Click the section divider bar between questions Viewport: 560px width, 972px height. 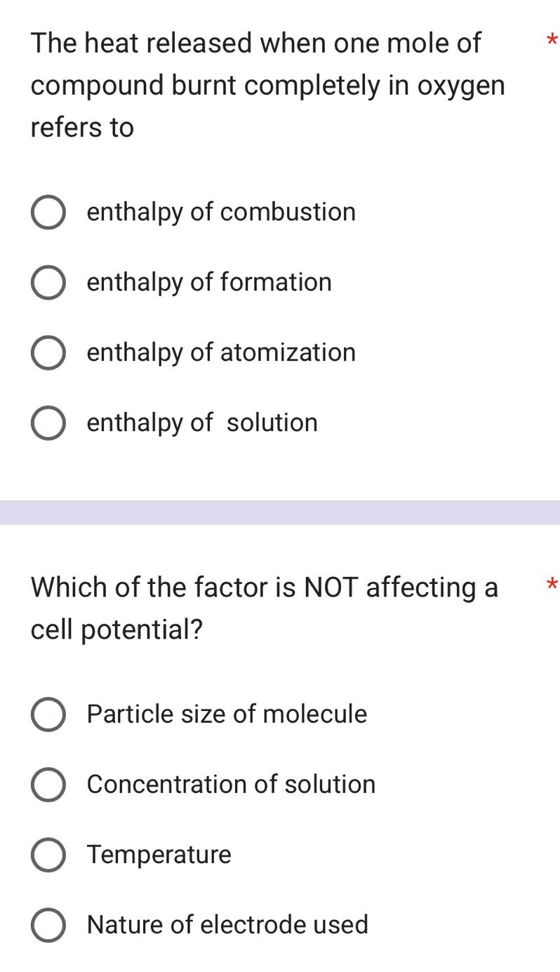pyautogui.click(x=280, y=512)
